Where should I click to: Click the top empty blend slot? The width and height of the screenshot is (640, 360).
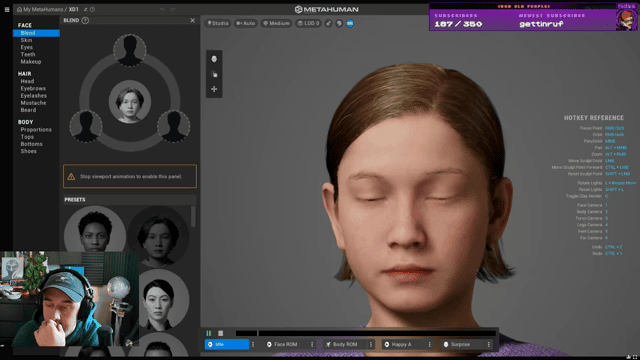point(130,50)
